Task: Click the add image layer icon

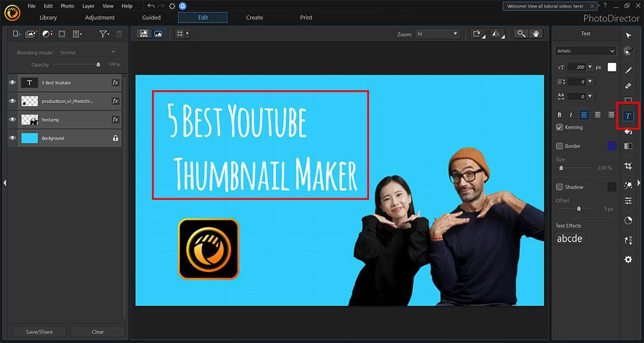Action: [x=31, y=34]
